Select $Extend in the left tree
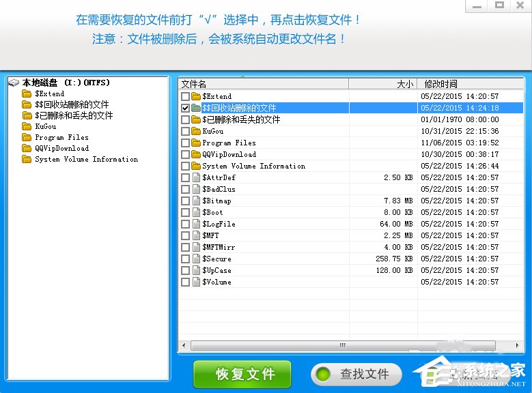 [x=49, y=93]
